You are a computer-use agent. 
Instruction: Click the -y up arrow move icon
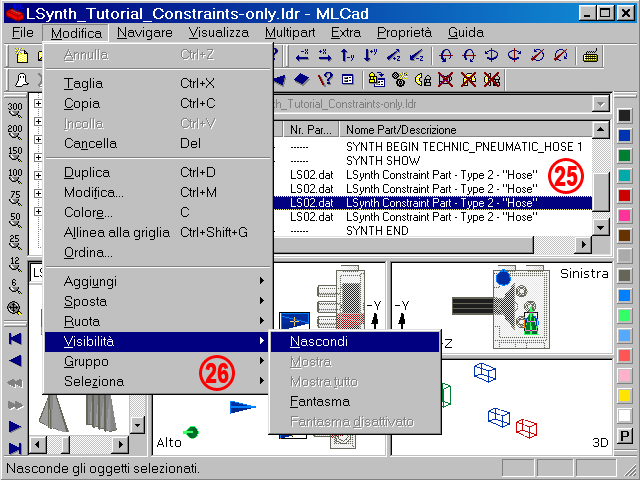(x=347, y=56)
